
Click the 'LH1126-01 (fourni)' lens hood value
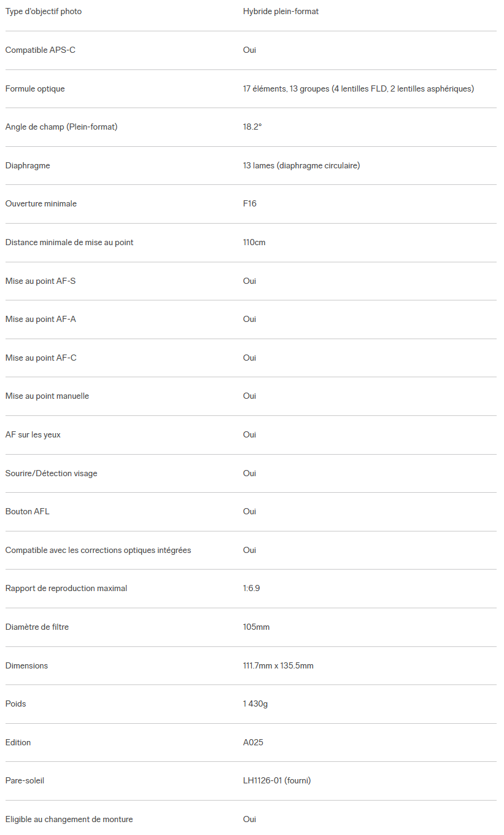277,780
